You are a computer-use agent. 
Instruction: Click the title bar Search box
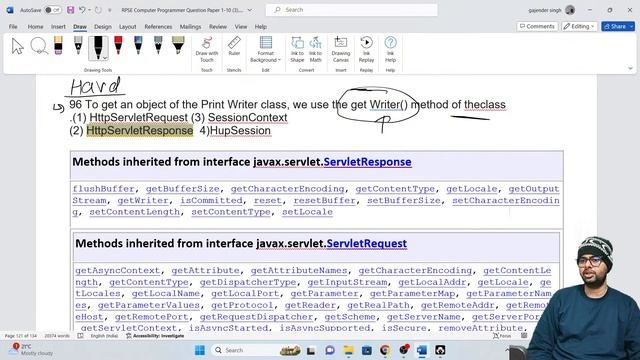point(352,10)
